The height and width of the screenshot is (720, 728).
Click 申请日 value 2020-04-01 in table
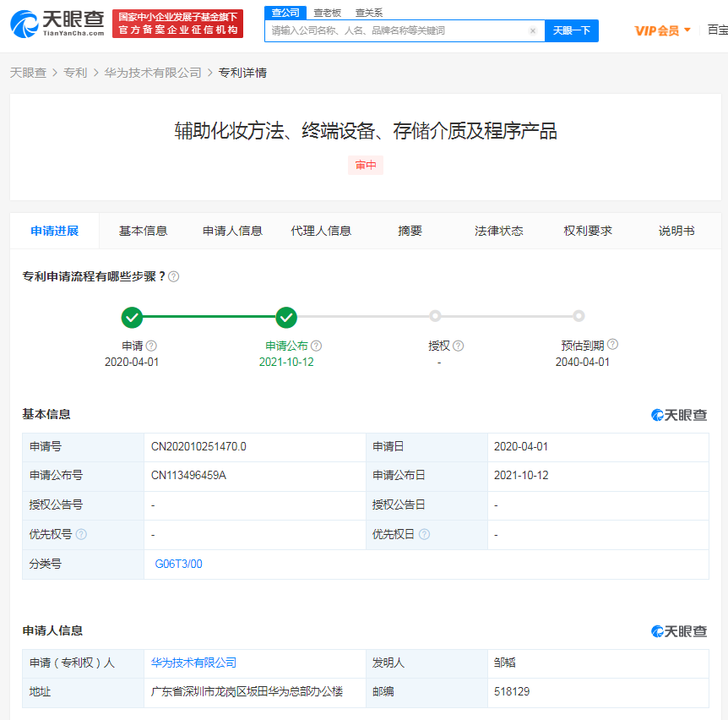(521, 446)
